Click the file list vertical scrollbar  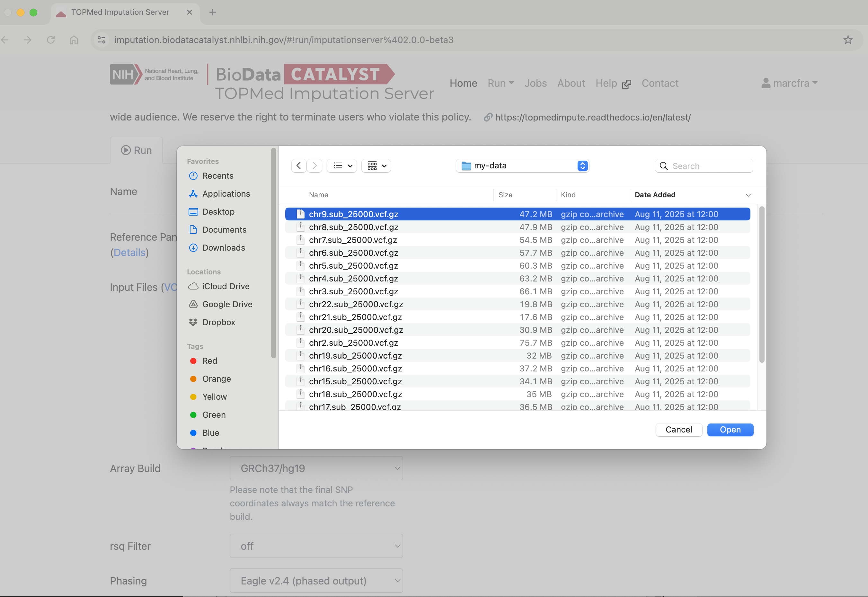point(761,284)
